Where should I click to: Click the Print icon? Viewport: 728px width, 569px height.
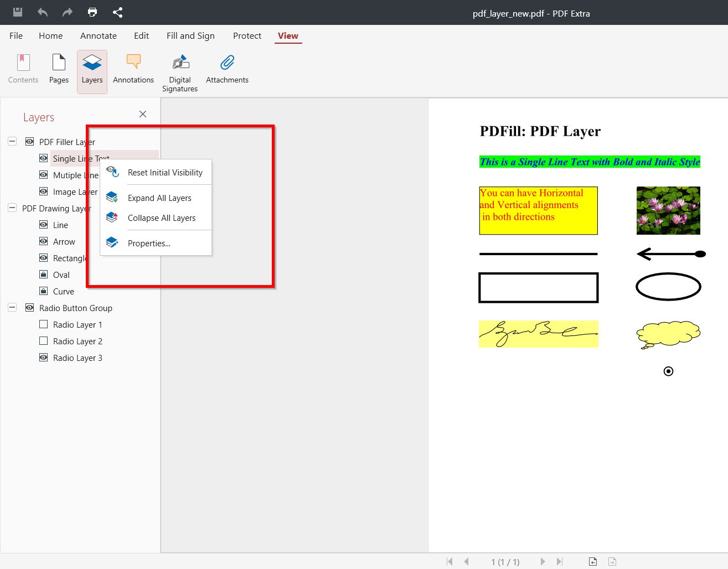(x=92, y=12)
